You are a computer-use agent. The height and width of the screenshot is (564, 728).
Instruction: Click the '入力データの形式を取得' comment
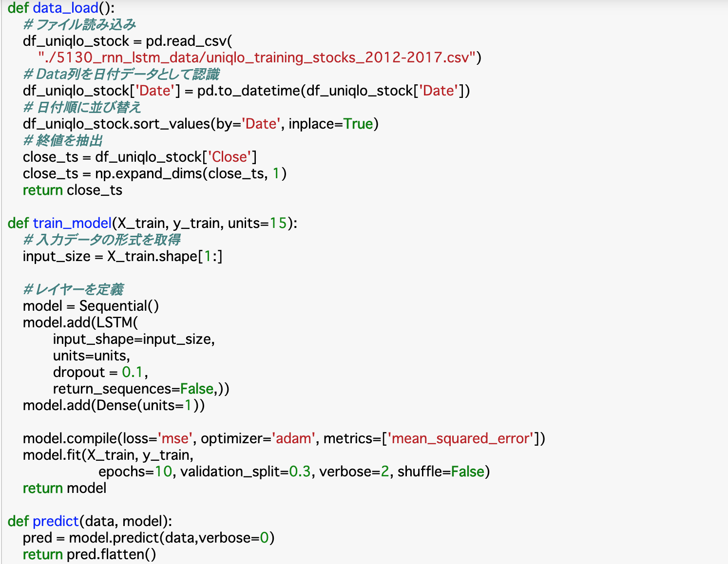pos(101,240)
